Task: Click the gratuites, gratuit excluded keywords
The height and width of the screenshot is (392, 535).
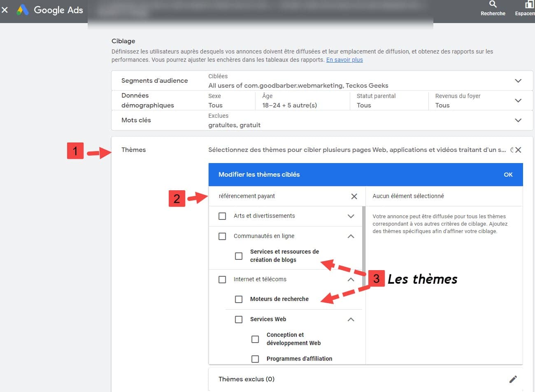Action: point(234,125)
